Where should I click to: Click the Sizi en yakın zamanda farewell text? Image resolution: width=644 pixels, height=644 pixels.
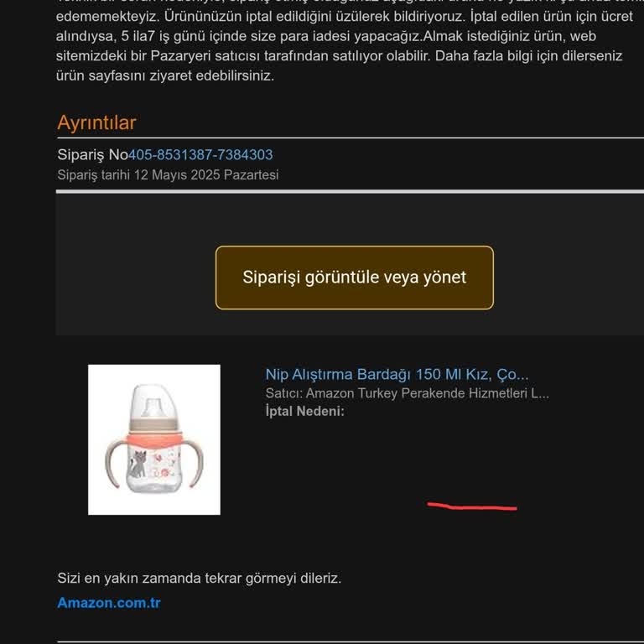[200, 579]
